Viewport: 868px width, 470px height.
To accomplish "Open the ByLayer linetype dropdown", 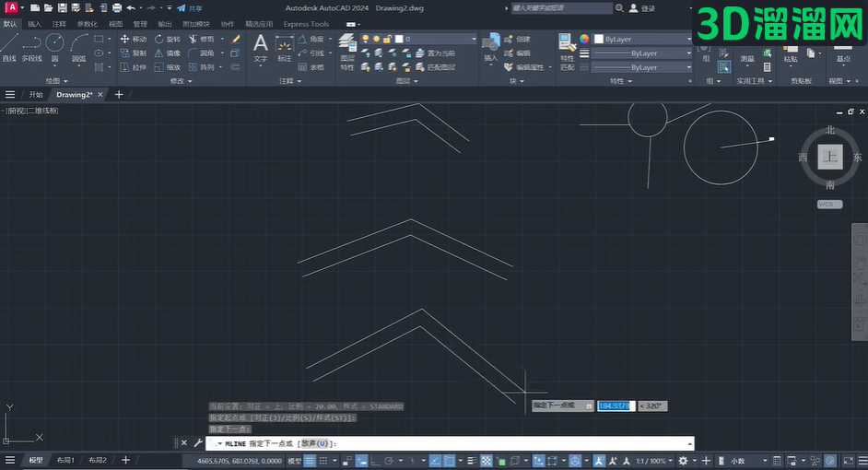I will (642, 67).
